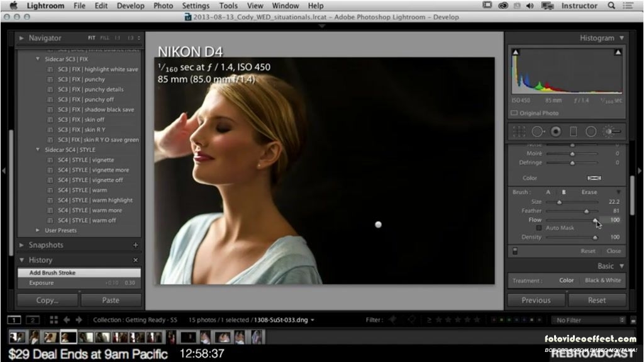This screenshot has height=362, width=644.
Task: Open the Develop menu
Action: (x=131, y=6)
